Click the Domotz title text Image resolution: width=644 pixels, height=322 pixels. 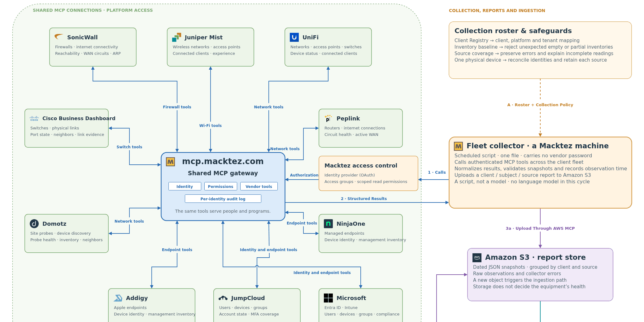[x=54, y=224]
